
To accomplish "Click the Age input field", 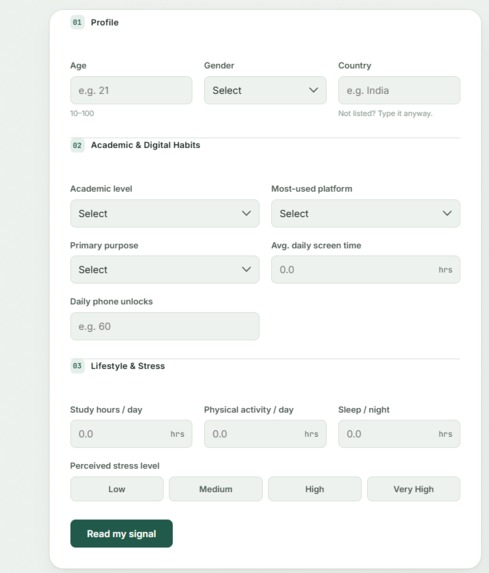I will (x=131, y=90).
